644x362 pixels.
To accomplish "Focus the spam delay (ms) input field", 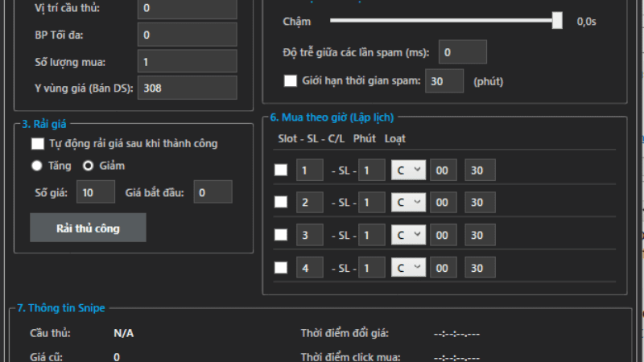I will click(x=462, y=52).
